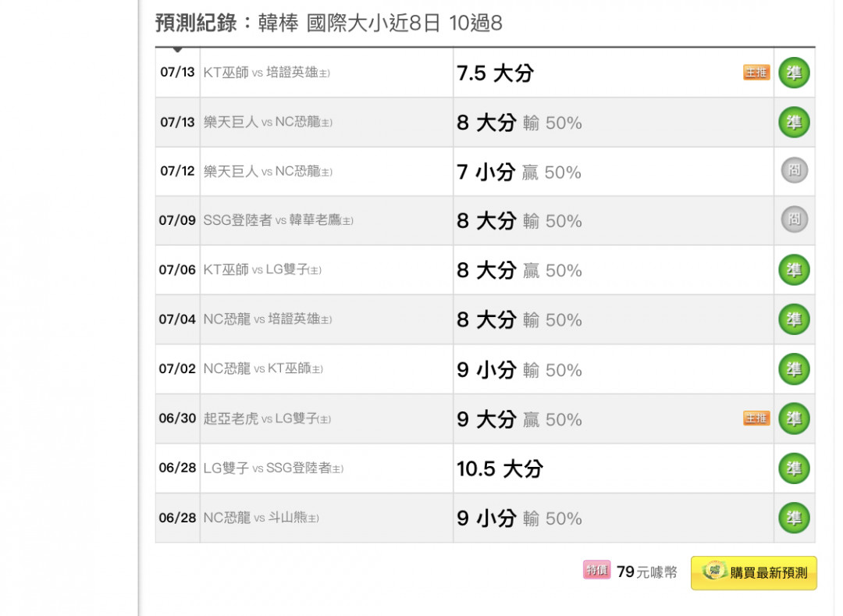Select 10.5 大分 prediction cell

point(614,468)
